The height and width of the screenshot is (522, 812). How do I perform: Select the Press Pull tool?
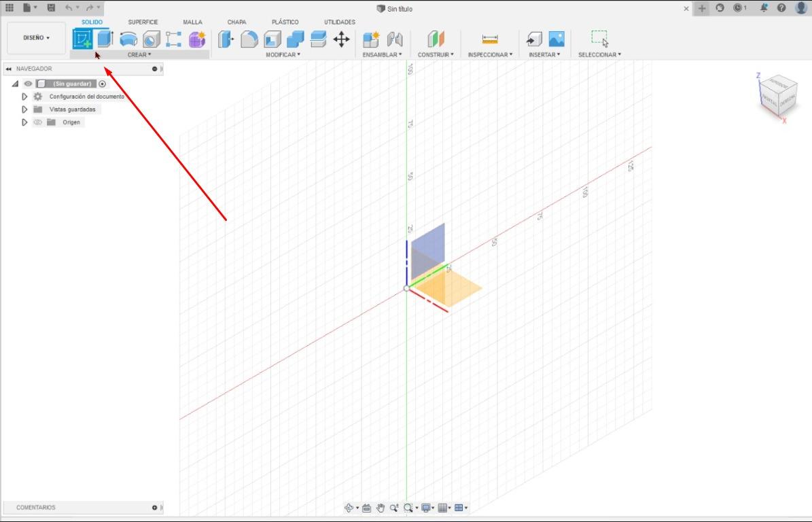point(226,39)
